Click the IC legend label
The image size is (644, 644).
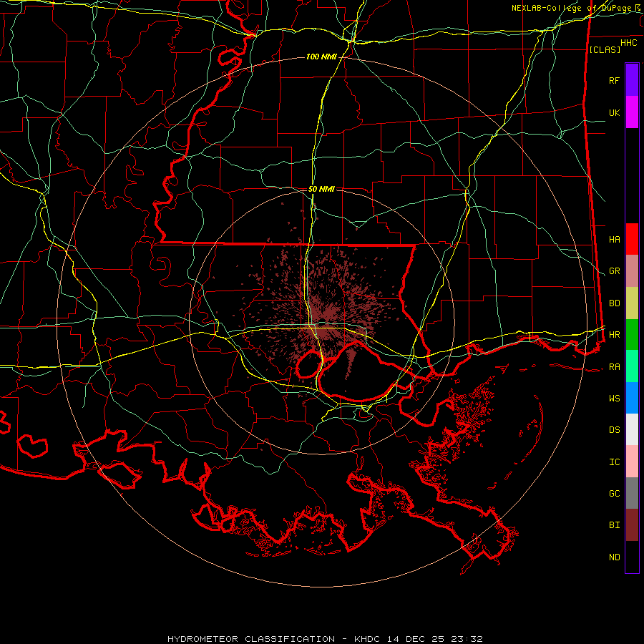[x=614, y=462]
